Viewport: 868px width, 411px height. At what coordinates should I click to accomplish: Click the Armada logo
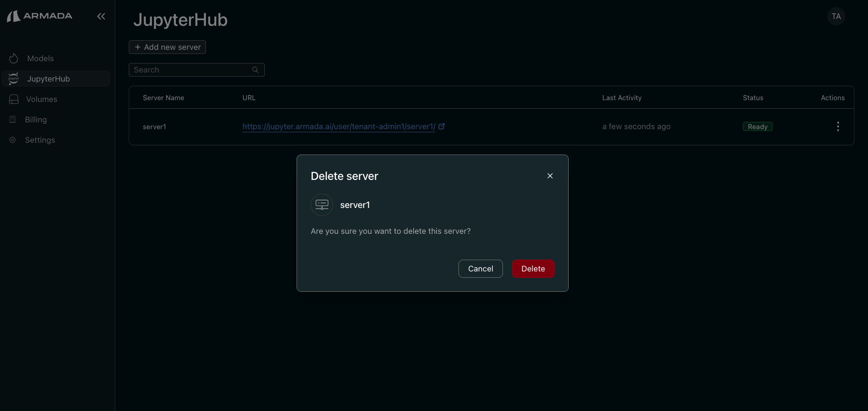click(x=39, y=16)
